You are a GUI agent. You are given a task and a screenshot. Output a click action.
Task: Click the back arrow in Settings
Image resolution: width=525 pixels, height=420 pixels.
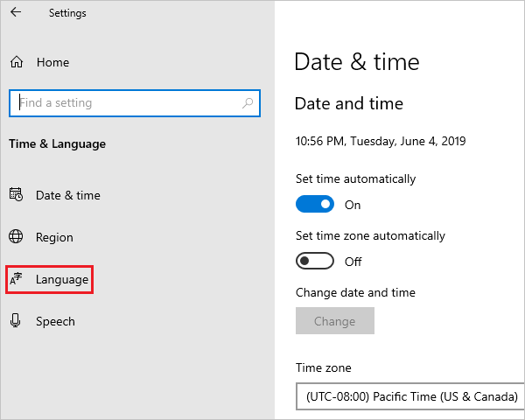point(16,13)
